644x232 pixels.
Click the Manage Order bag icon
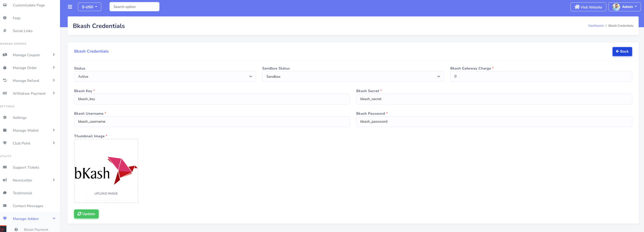(5, 67)
